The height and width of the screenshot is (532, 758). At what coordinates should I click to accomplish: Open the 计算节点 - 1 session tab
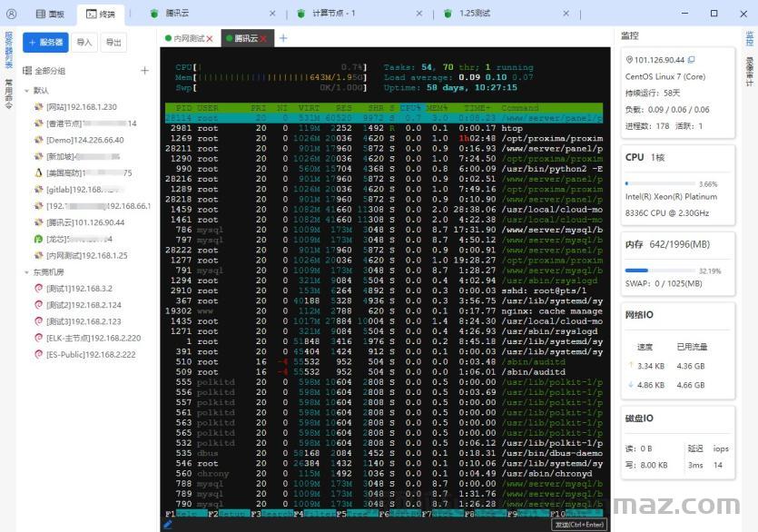(x=333, y=14)
